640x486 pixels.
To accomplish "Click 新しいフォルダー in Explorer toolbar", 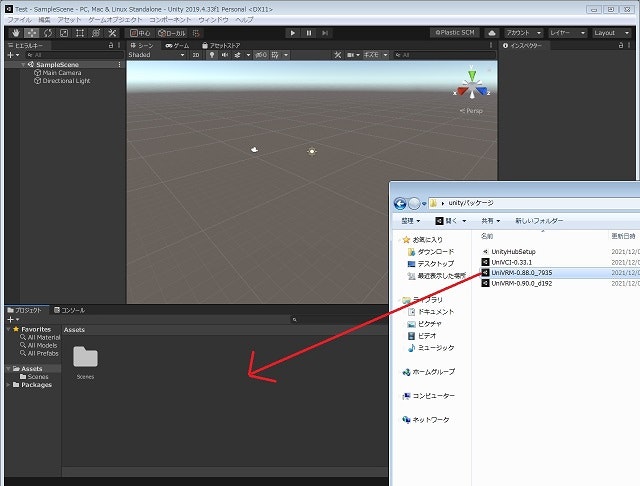I will coord(539,221).
